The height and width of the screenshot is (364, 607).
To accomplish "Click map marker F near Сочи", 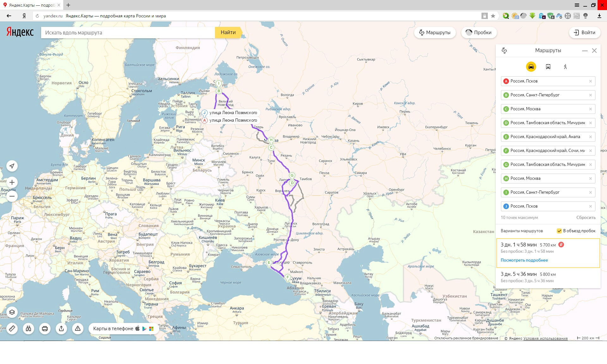I will click(x=287, y=277).
